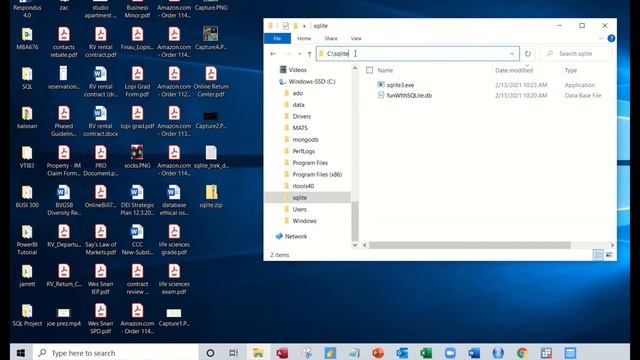Image resolution: width=640 pixels, height=360 pixels.
Task: Select funWithSQLite.db file
Action: point(409,96)
